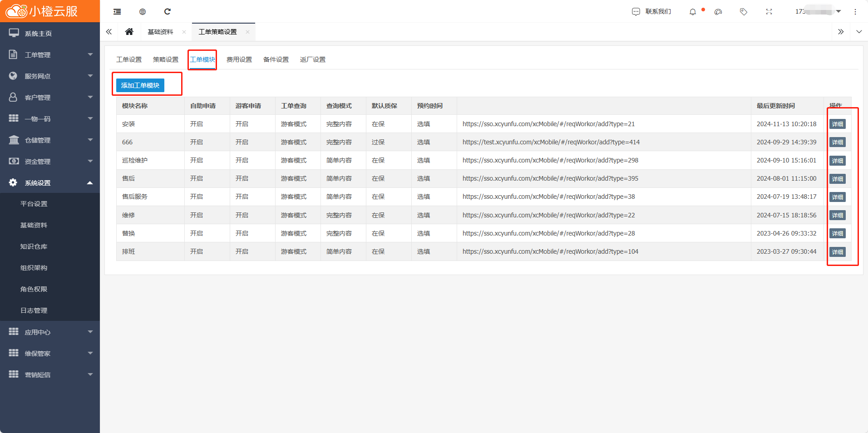Go to the home tab icon

pyautogui.click(x=129, y=32)
